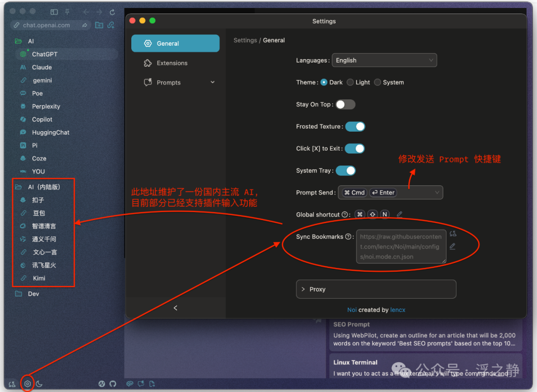Toggle the sidebar panel icon in top toolbar

[54, 12]
